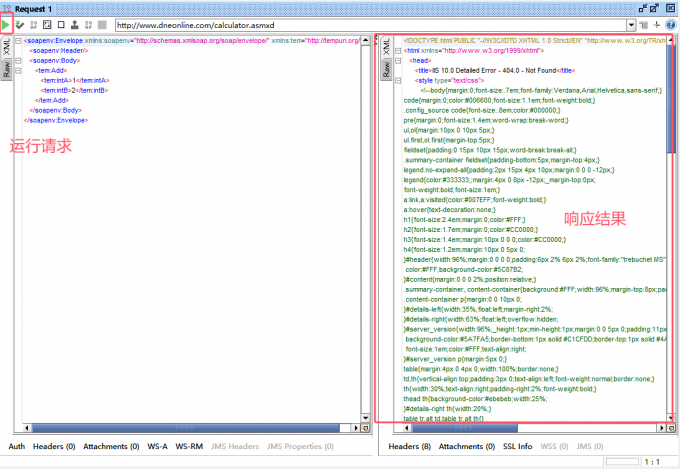This screenshot has height=469, width=680.
Task: Open the response Attachments (0) tab
Action: pos(467,446)
